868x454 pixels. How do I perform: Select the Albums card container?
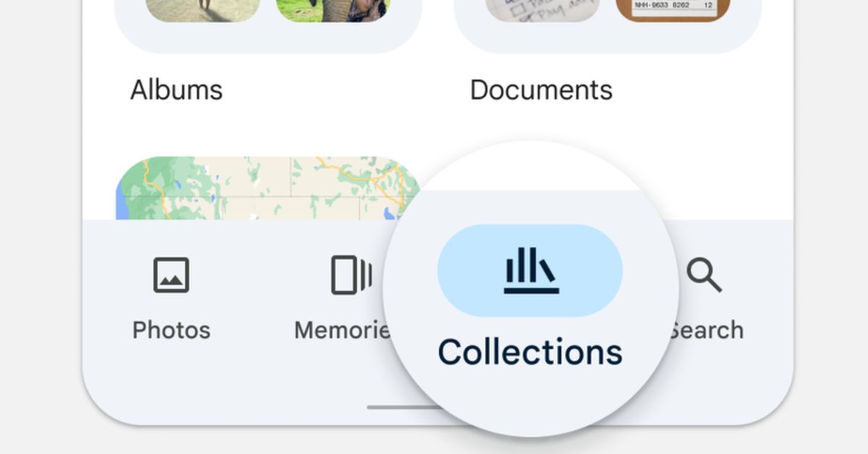(268, 26)
